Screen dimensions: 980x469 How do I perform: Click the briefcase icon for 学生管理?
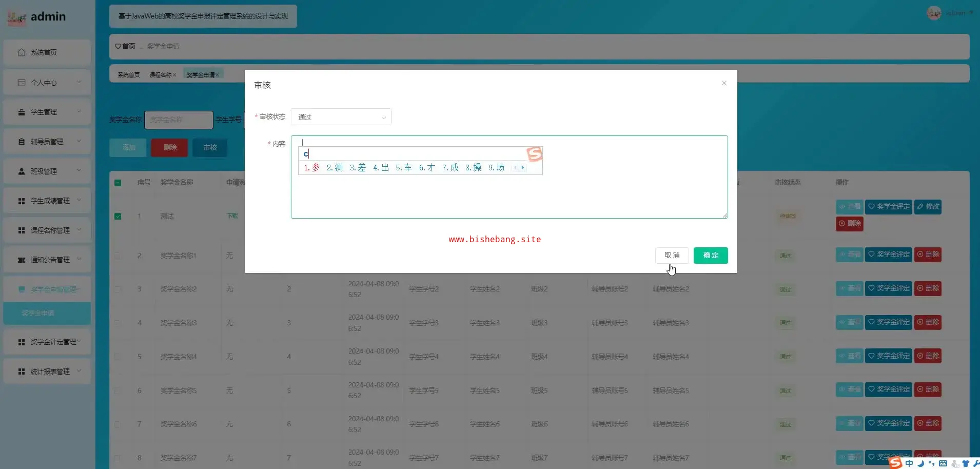(22, 112)
